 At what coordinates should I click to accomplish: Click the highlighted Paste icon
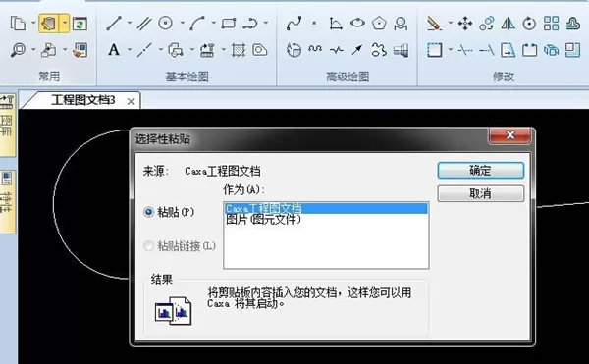coord(49,24)
